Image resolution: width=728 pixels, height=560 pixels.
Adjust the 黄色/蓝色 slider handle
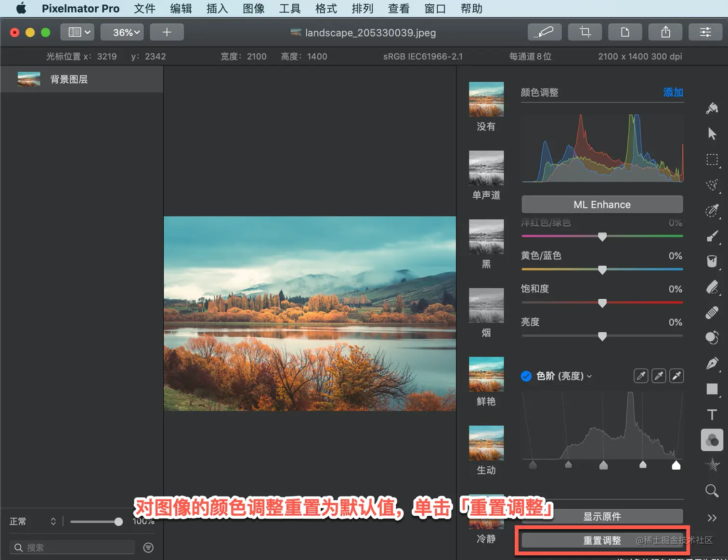click(x=602, y=270)
